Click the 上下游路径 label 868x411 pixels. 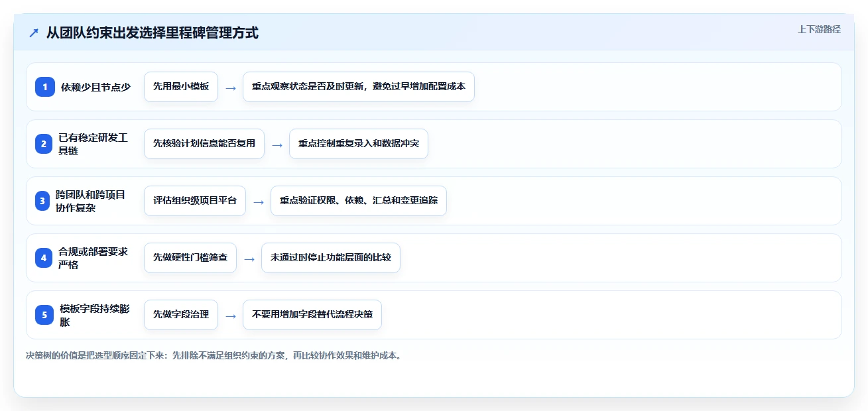819,29
